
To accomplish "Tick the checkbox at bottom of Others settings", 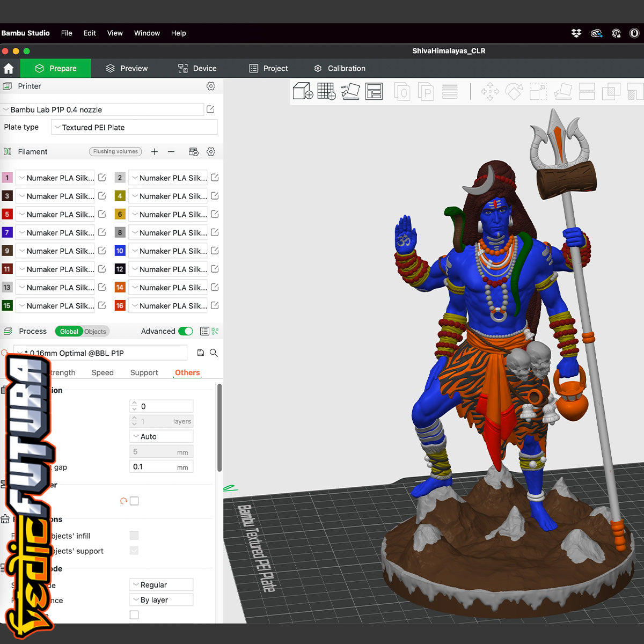I will 134,615.
